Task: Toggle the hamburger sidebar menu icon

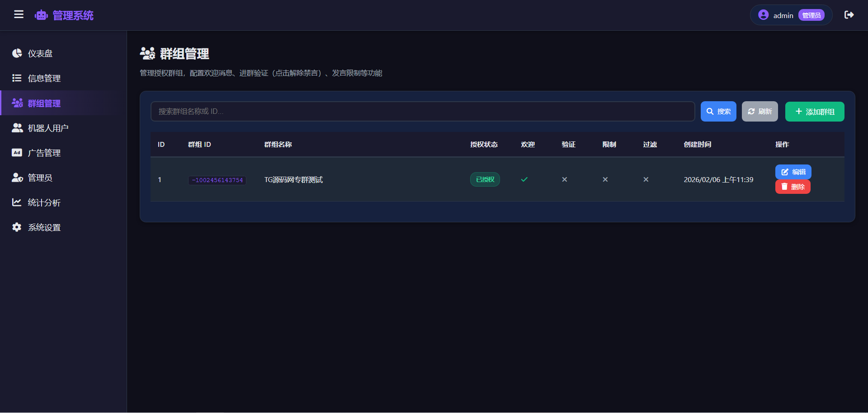Action: [x=19, y=15]
